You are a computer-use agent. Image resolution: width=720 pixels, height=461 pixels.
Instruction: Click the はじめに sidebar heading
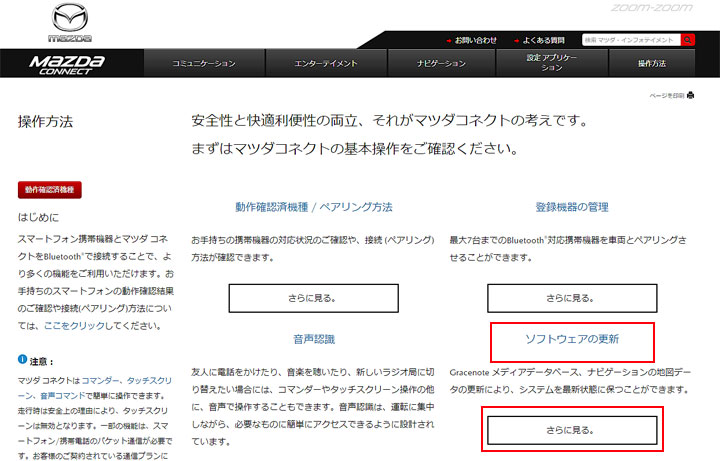[39, 217]
